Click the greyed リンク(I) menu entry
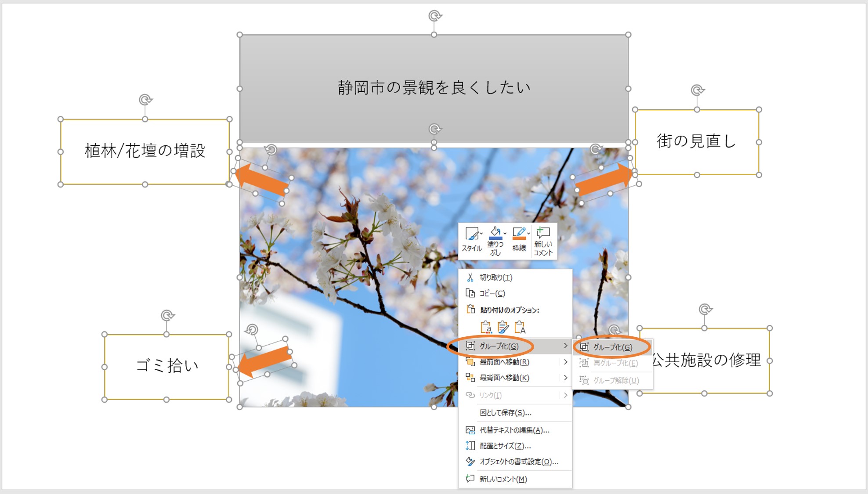This screenshot has width=868, height=494. [510, 396]
